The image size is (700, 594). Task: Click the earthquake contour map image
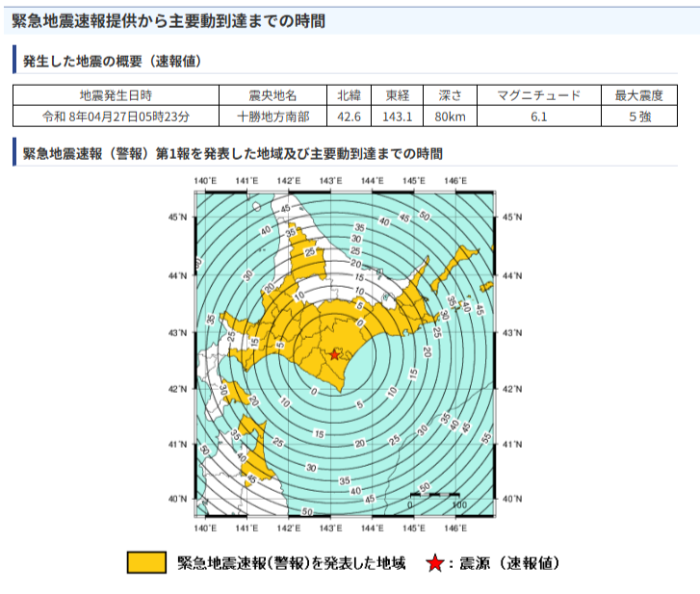(x=345, y=354)
